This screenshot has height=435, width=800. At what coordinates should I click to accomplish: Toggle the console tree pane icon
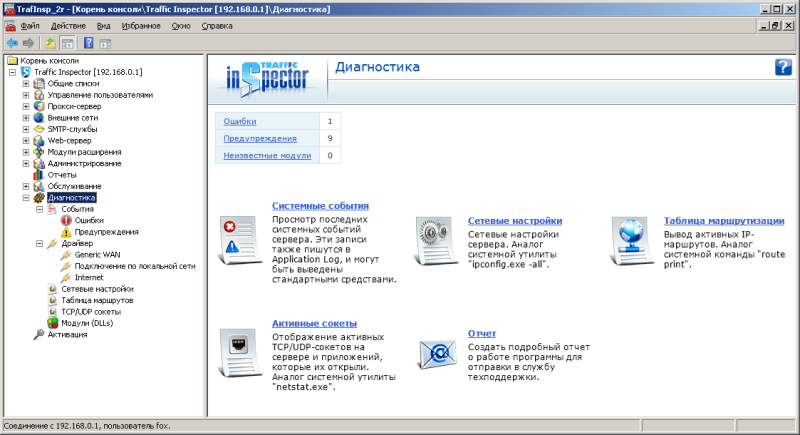point(67,43)
